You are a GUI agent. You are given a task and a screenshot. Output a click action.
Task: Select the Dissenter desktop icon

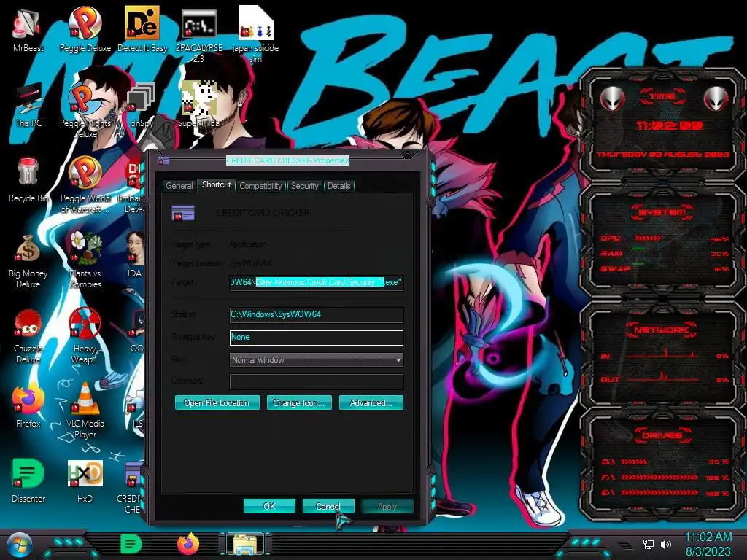click(x=28, y=480)
